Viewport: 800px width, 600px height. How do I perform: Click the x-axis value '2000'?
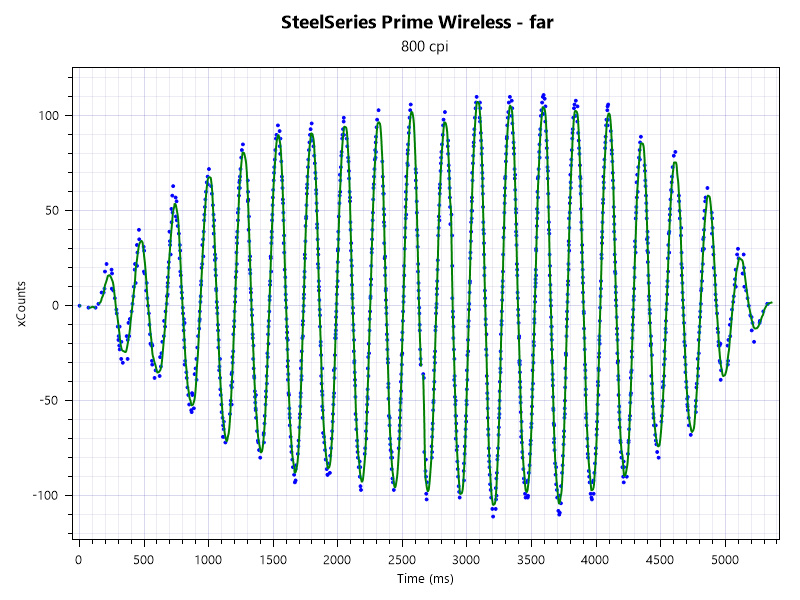pos(337,560)
